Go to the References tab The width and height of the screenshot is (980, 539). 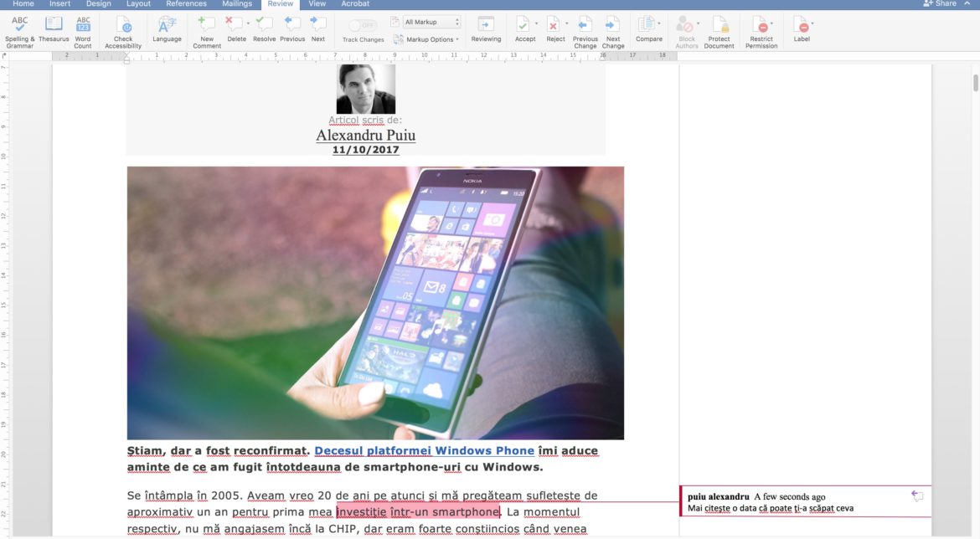pos(186,3)
